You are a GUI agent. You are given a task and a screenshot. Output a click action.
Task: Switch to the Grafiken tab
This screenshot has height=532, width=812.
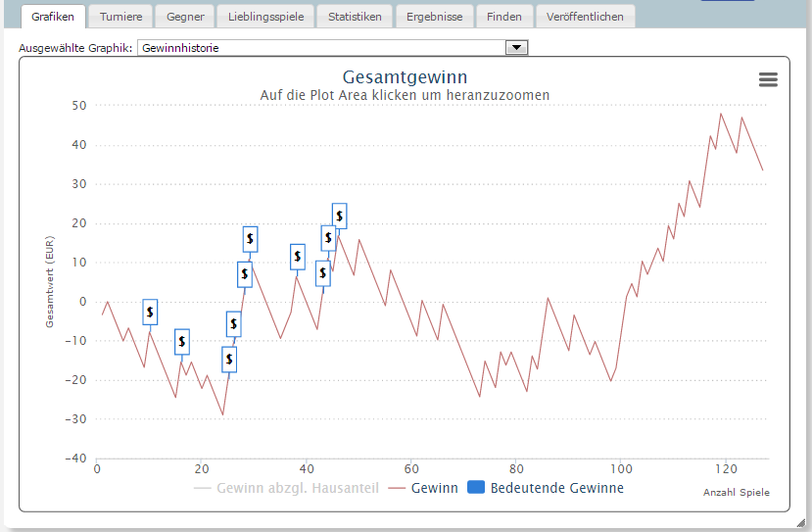click(x=52, y=17)
